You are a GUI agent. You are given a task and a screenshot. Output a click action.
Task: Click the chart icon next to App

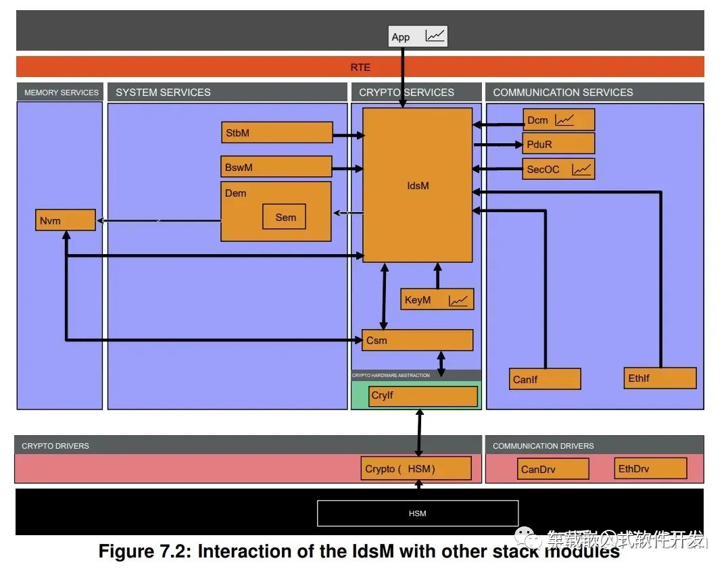click(435, 36)
